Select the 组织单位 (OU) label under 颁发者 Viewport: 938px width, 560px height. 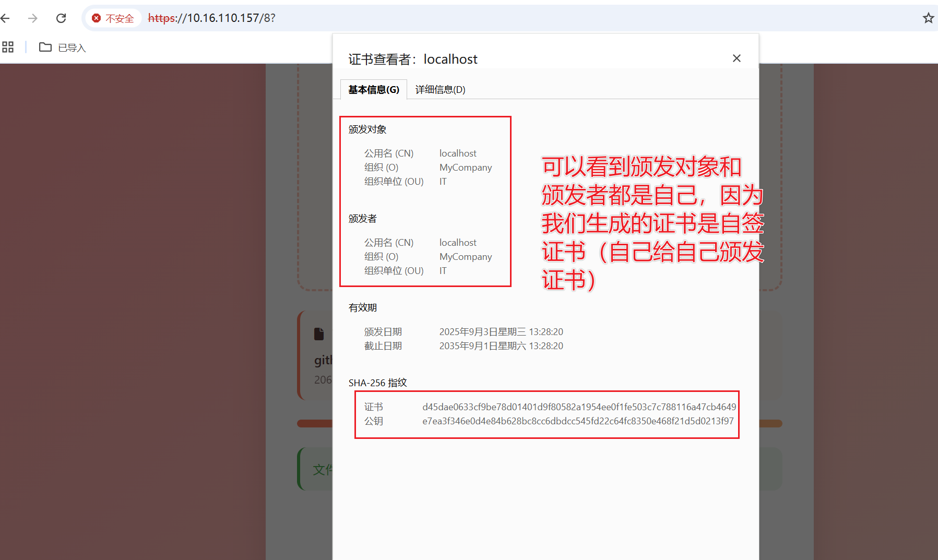click(394, 271)
